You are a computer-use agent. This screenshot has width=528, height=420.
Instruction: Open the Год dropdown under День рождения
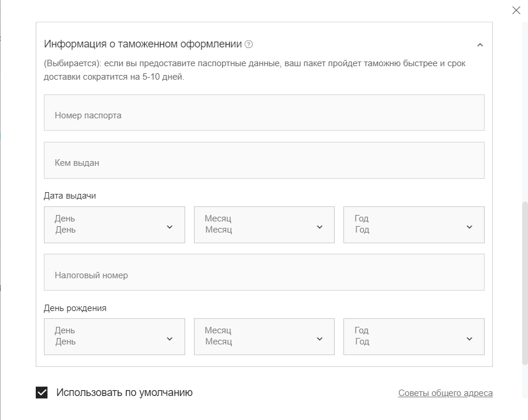pyautogui.click(x=413, y=336)
